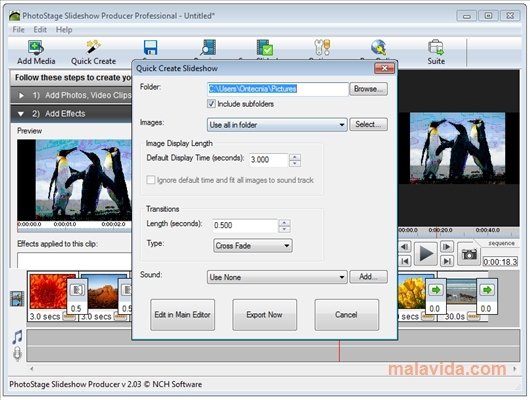This screenshot has width=530, height=400.
Task: Open the Cross Fade transition type dropdown
Action: 253,246
